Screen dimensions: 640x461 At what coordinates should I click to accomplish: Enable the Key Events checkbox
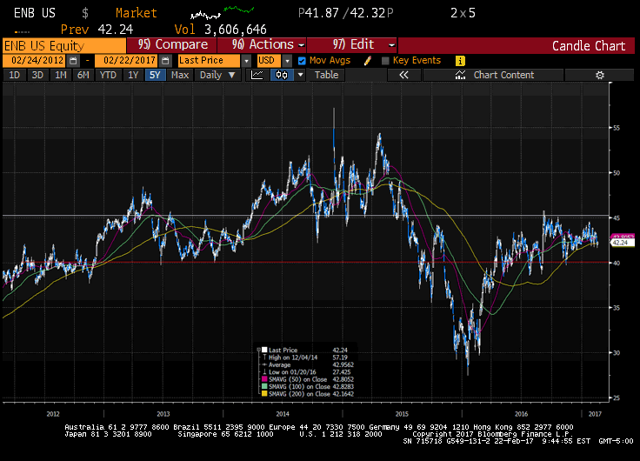(385, 61)
